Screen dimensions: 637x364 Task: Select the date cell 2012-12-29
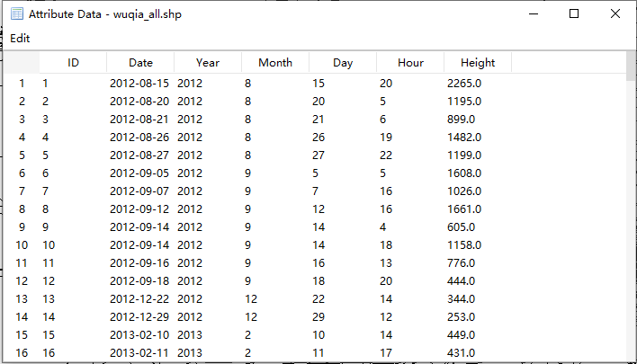click(139, 317)
